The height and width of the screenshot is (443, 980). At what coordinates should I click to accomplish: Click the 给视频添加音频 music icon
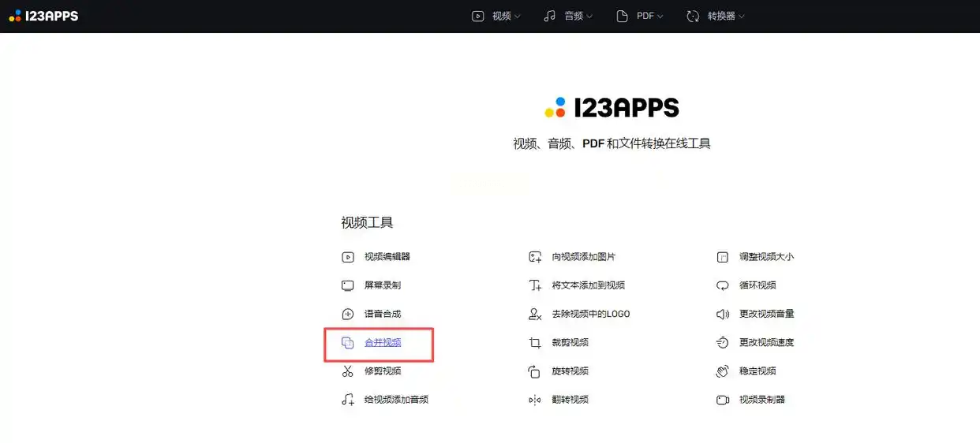click(348, 400)
